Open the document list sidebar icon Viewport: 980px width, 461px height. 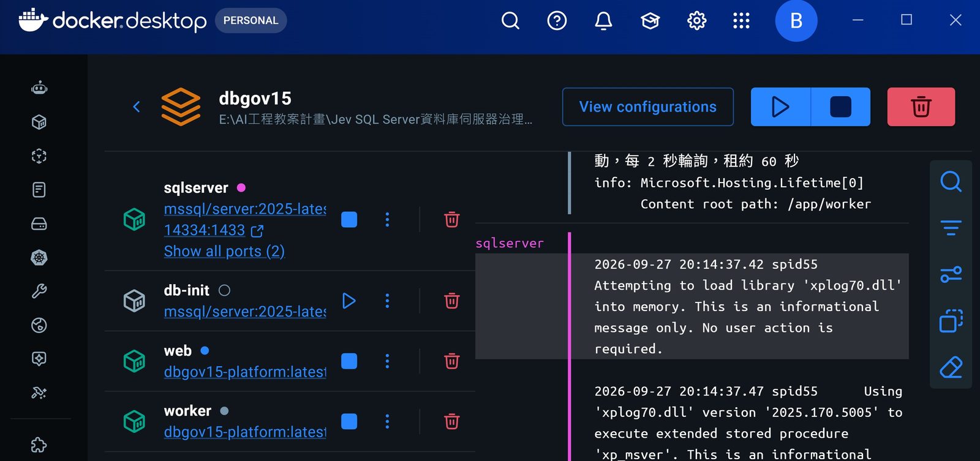[x=39, y=190]
